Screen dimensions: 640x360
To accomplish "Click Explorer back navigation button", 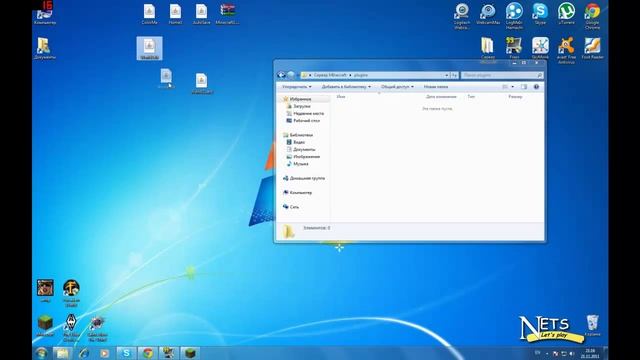I will 281,75.
